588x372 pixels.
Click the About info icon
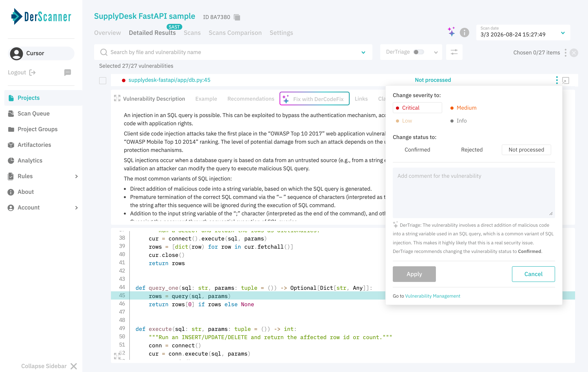pyautogui.click(x=11, y=192)
